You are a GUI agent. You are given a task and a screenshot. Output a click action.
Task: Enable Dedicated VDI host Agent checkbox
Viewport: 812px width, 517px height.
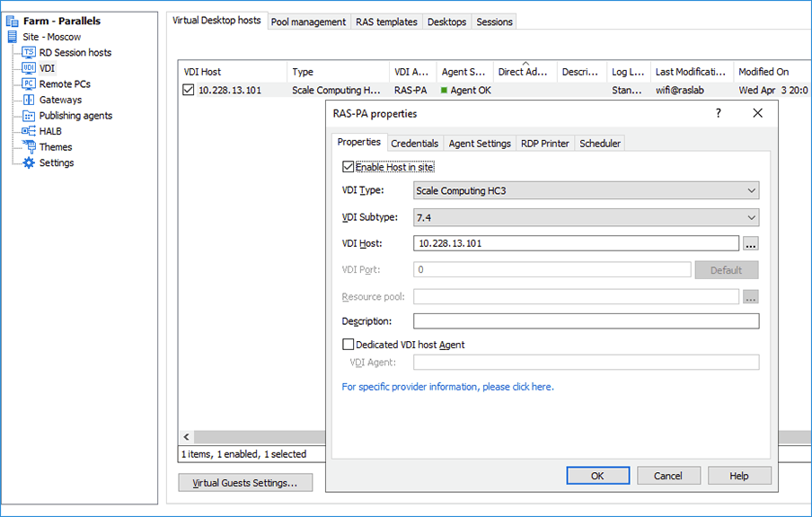coord(348,344)
